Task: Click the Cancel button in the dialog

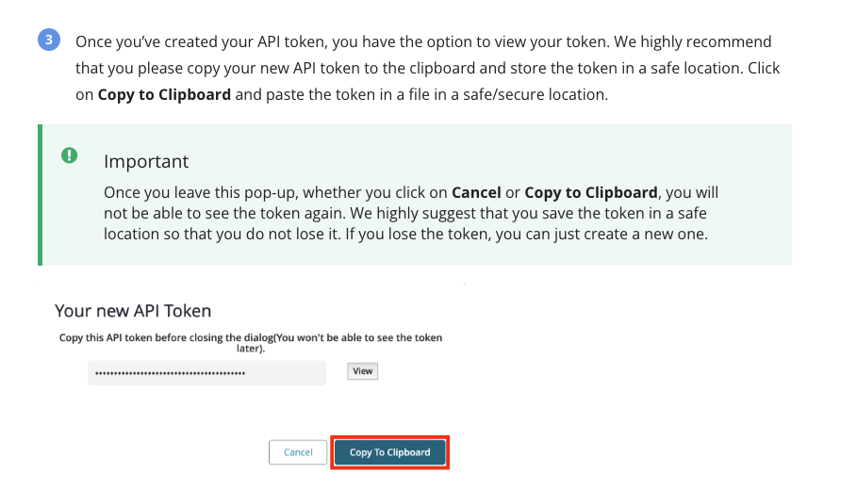Action: click(x=298, y=452)
